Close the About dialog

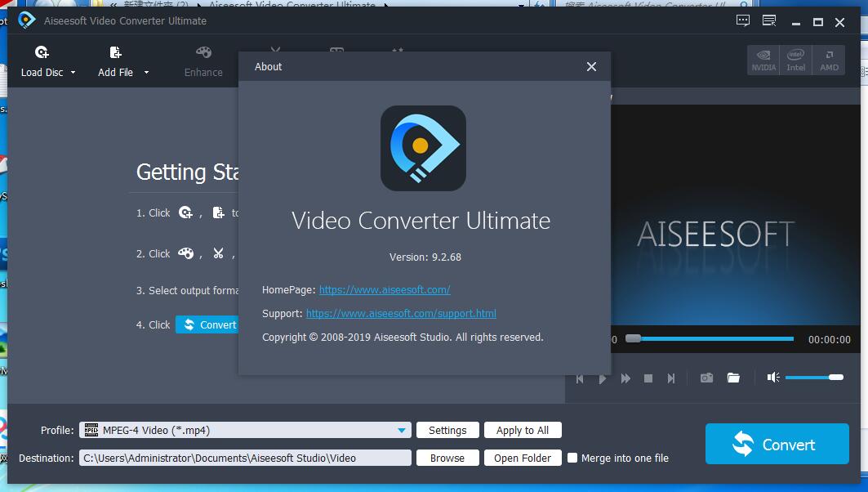tap(591, 66)
